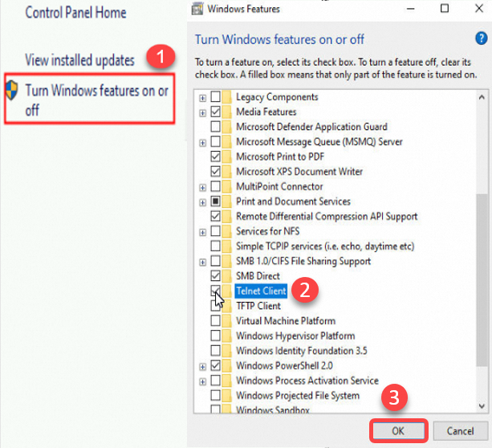Enable the Legacy Components checkbox
492x448 pixels.
click(216, 97)
